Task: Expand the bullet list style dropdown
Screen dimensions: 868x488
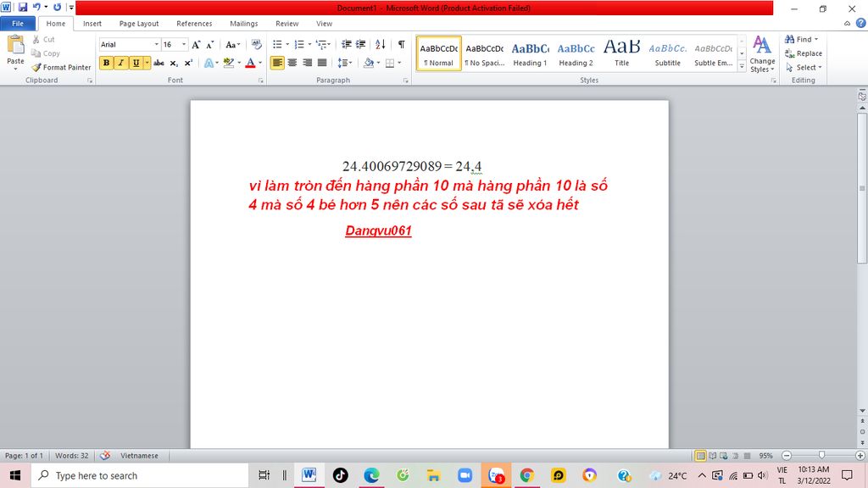Action: 287,44
